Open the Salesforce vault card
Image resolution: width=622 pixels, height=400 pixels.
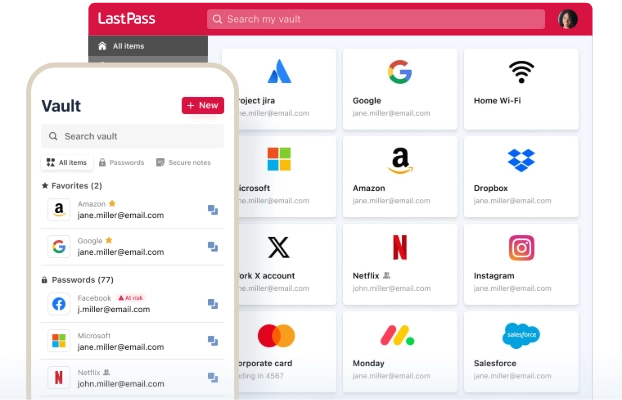[x=521, y=352]
